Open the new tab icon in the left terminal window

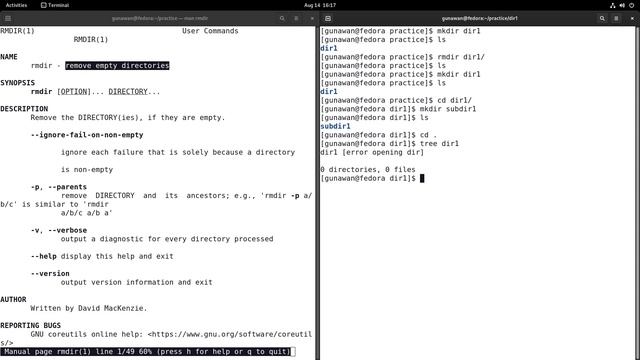pos(8,18)
